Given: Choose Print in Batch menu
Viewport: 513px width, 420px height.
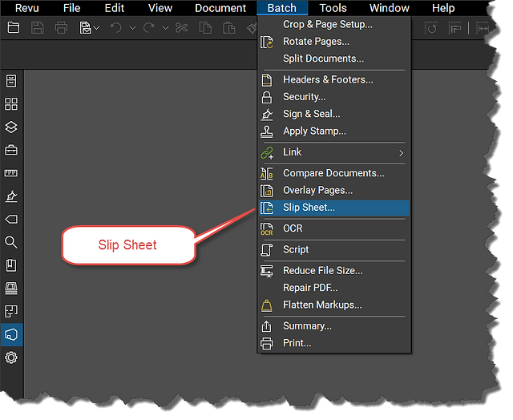Looking at the screenshot, I should click(x=333, y=343).
